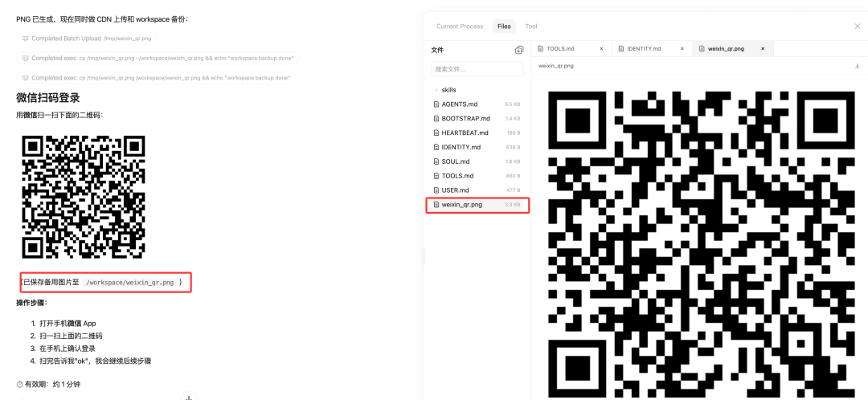Screen dimensions: 868x400
Task: Expand the Completed Batch Upload step
Action: point(87,39)
